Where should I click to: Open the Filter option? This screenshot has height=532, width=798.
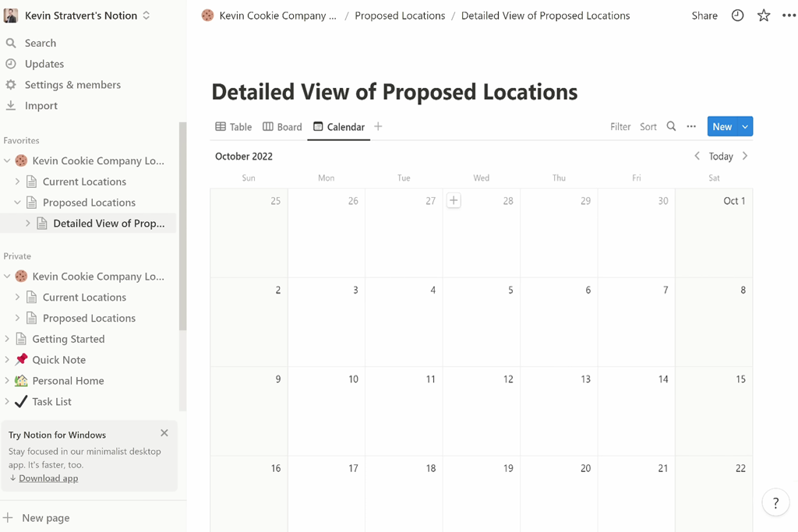tap(620, 127)
